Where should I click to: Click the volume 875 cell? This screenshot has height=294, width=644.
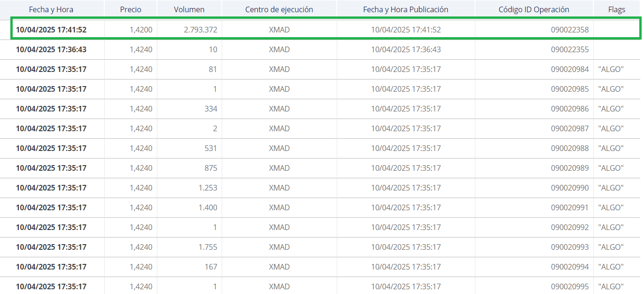(189, 168)
